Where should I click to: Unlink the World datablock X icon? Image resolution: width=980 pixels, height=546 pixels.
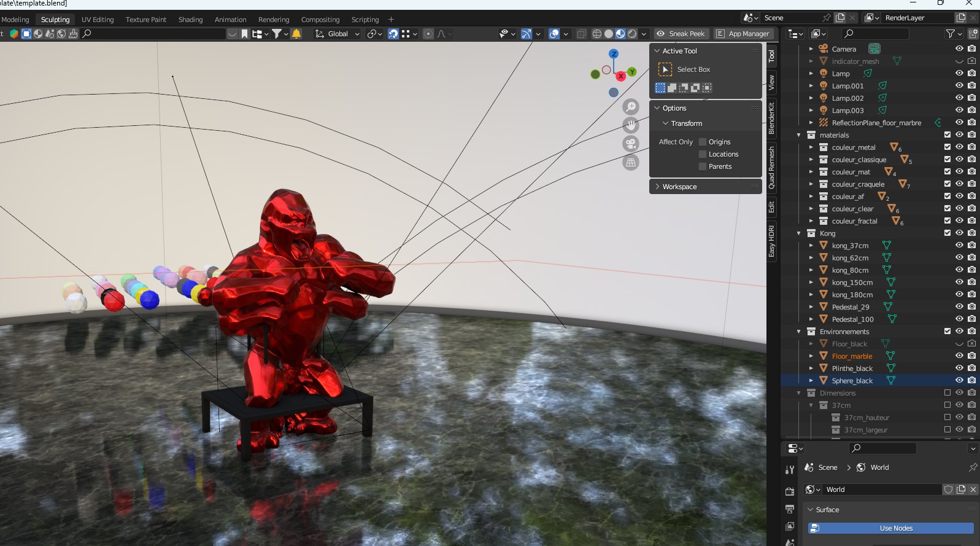(x=973, y=489)
